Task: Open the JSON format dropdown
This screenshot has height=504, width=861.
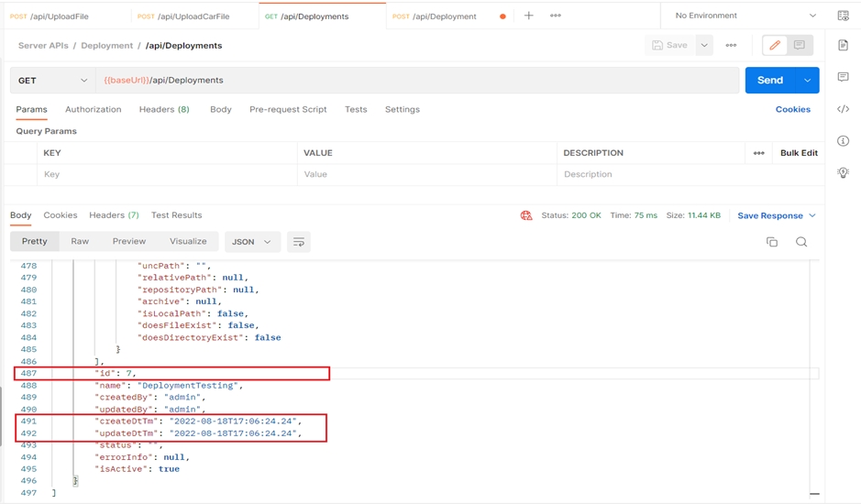Action: click(252, 242)
